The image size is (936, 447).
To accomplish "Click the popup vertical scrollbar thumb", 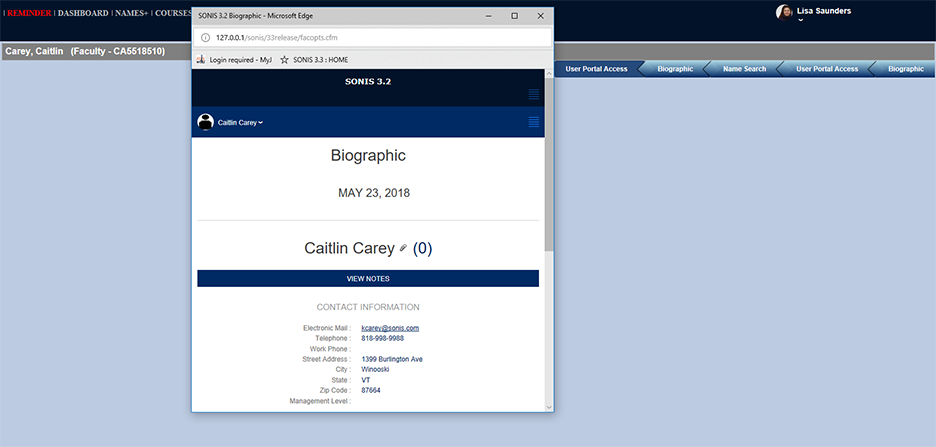I will click(549, 164).
